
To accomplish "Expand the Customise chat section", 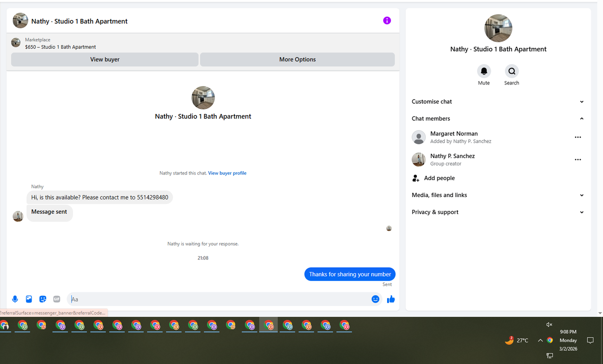I will pos(498,101).
